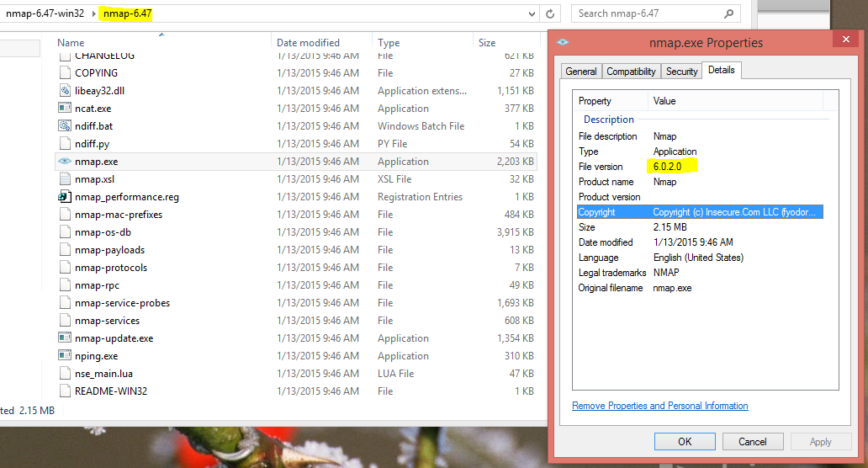868x468 pixels.
Task: Sort by Property column in Details
Action: coord(595,101)
